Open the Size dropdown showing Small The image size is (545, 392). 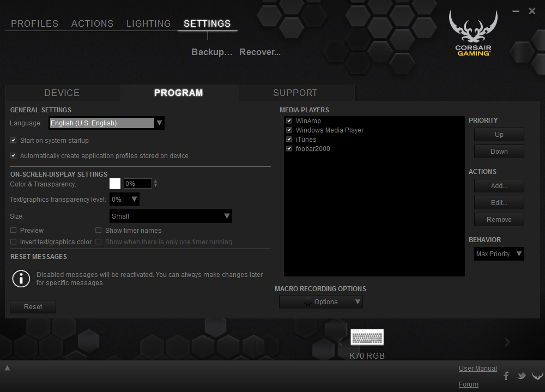click(x=171, y=216)
